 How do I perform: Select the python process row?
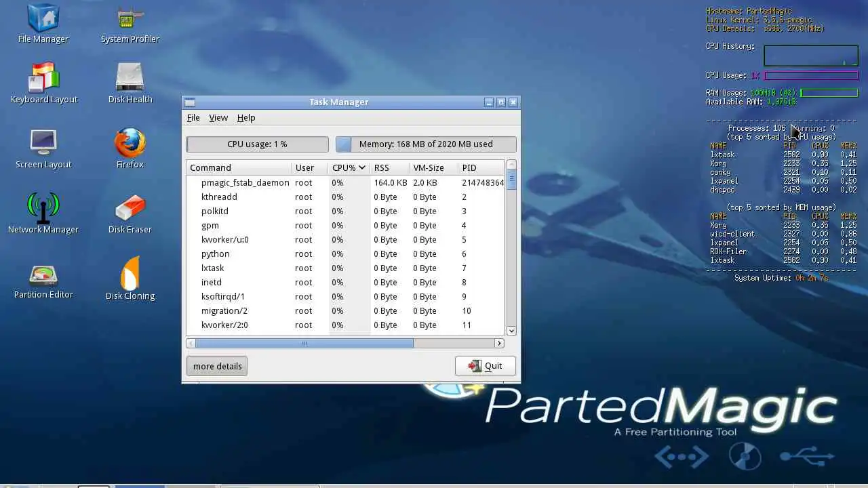(345, 254)
